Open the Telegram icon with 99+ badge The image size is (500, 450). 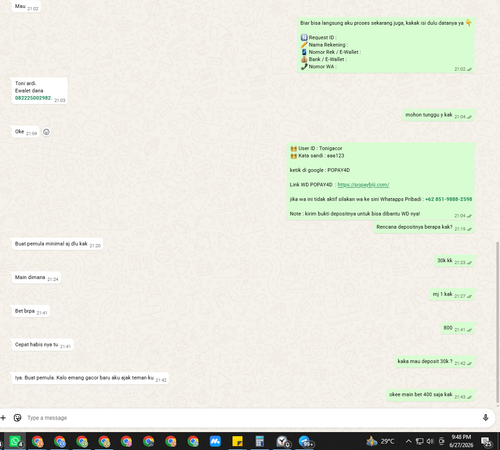coord(305,442)
